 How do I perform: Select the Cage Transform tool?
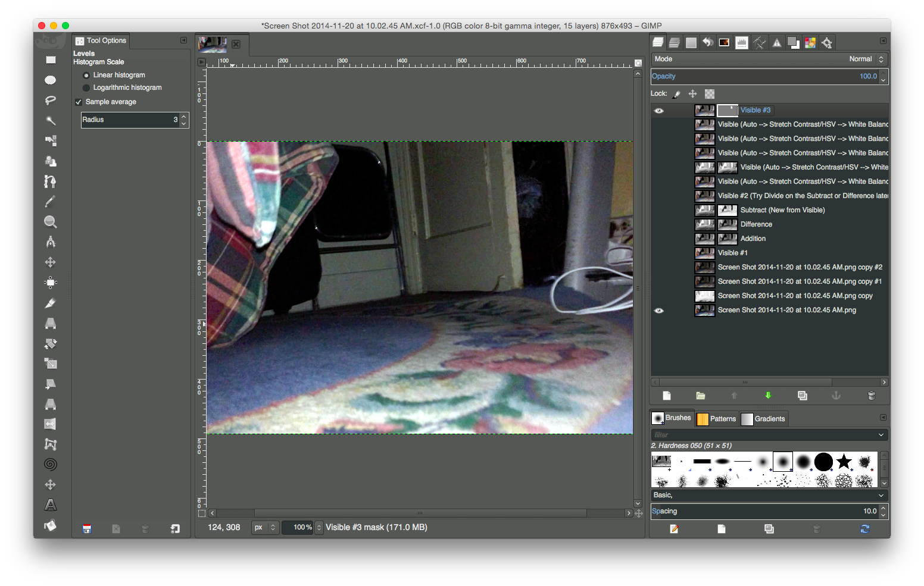pos(51,444)
